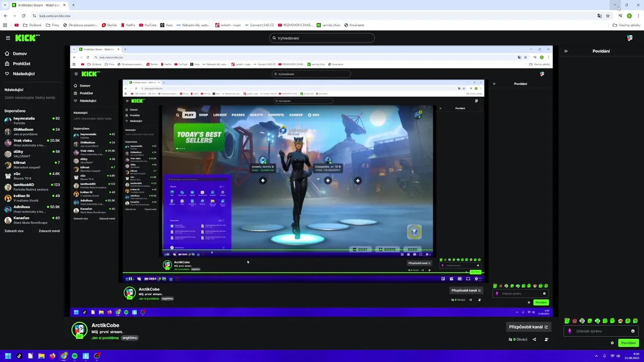
Task: Open 'květen 5t' recommended channel
Action: 32,198
